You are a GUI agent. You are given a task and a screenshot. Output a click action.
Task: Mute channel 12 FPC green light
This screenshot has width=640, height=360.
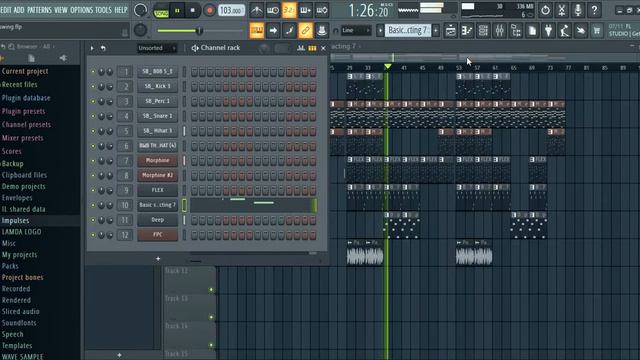[93, 235]
